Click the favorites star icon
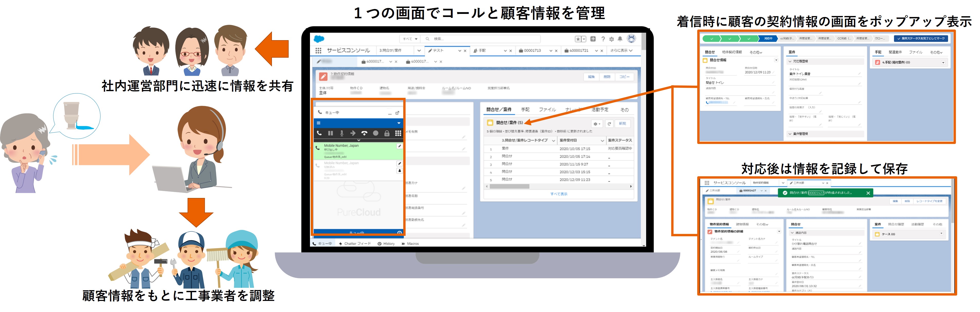This screenshot has width=980, height=312. click(x=578, y=39)
